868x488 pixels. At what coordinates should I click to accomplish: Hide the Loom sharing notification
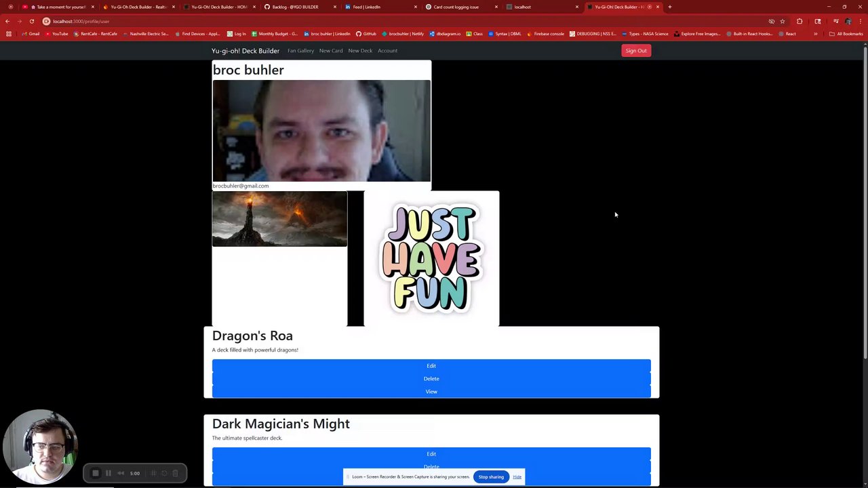(x=517, y=477)
